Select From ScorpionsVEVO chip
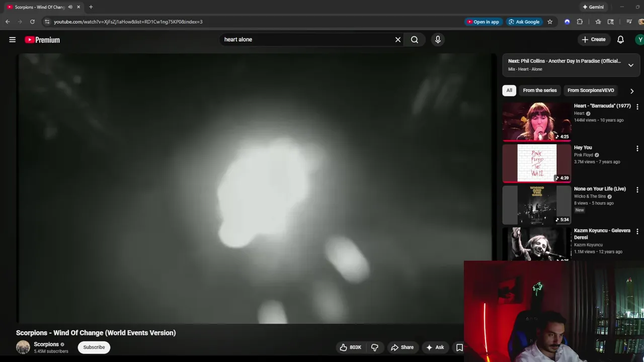Viewport: 644px width, 362px height. (x=591, y=90)
